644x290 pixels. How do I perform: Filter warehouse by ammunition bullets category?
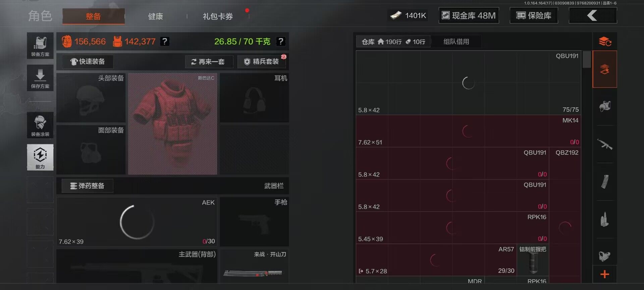coord(605,220)
